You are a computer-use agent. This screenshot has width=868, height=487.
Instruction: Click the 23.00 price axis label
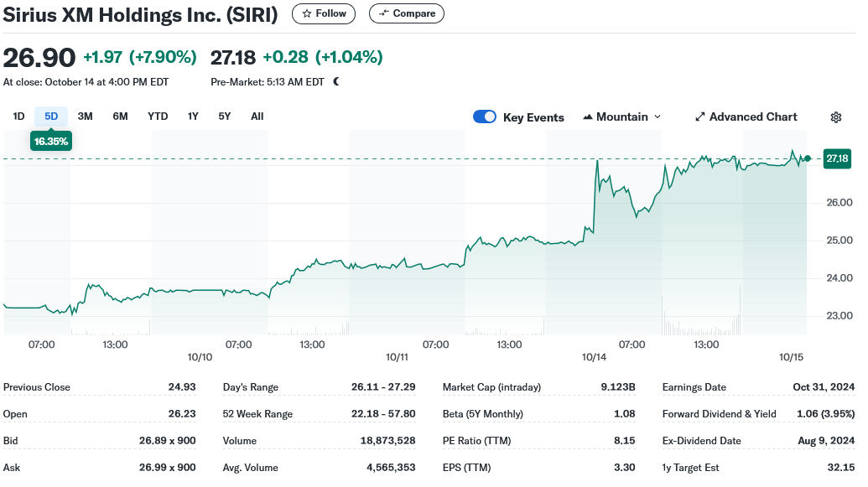coord(839,315)
